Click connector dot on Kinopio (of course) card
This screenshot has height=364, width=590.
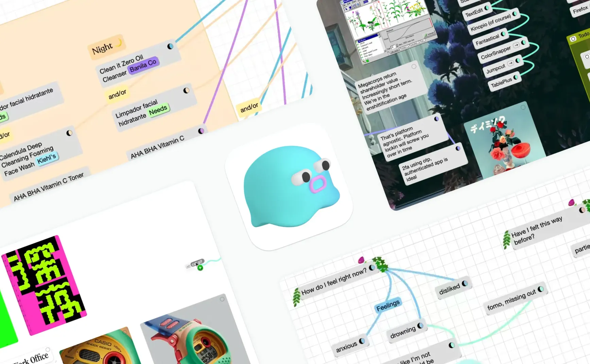[515, 14]
